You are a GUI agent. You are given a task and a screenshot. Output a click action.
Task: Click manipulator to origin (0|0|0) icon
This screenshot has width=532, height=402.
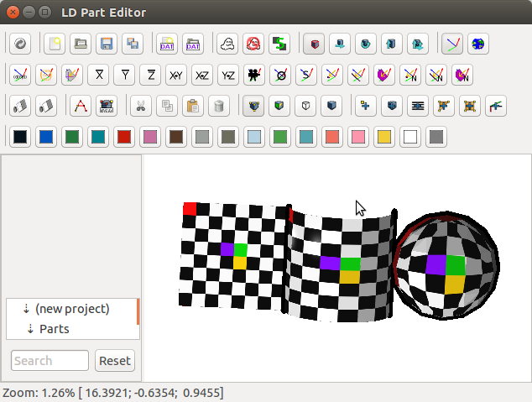pyautogui.click(x=20, y=75)
